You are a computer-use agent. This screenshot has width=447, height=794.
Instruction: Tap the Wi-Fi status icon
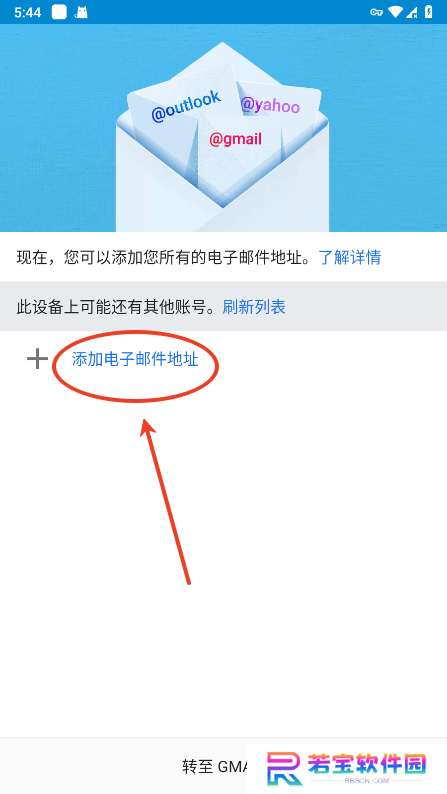pyautogui.click(x=395, y=12)
